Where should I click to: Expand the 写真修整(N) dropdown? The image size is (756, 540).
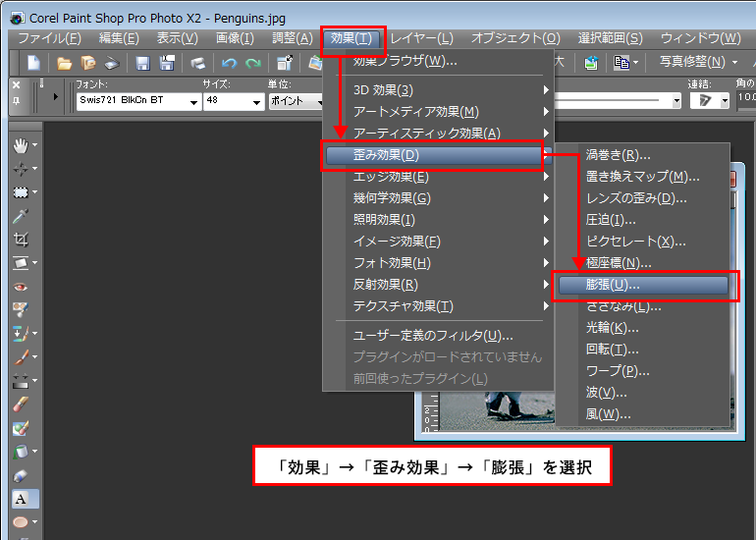pos(734,63)
